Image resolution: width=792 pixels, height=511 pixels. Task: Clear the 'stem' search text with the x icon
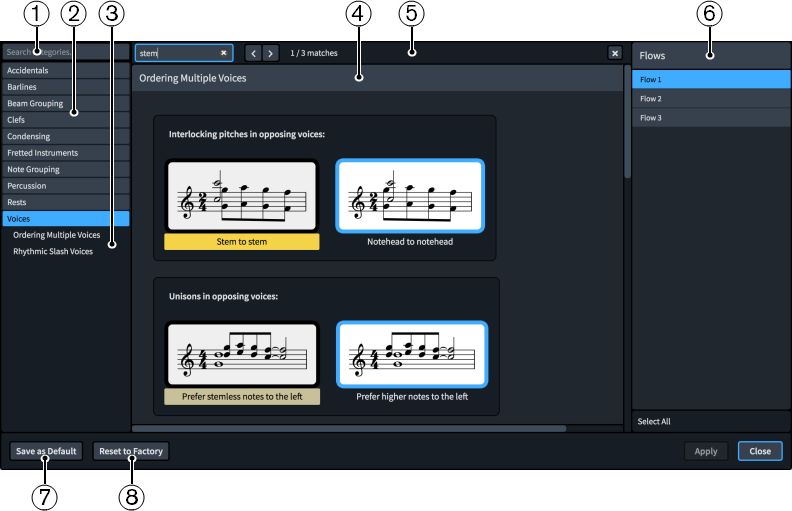(x=223, y=53)
